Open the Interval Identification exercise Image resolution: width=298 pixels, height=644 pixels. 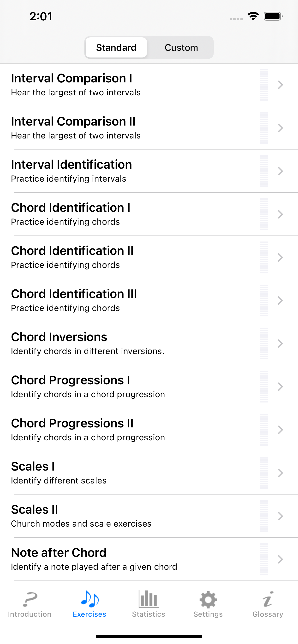pos(71,171)
